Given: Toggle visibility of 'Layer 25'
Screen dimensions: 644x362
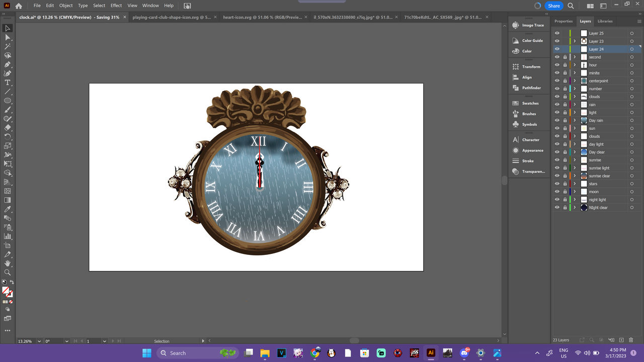Looking at the screenshot, I should click(557, 33).
